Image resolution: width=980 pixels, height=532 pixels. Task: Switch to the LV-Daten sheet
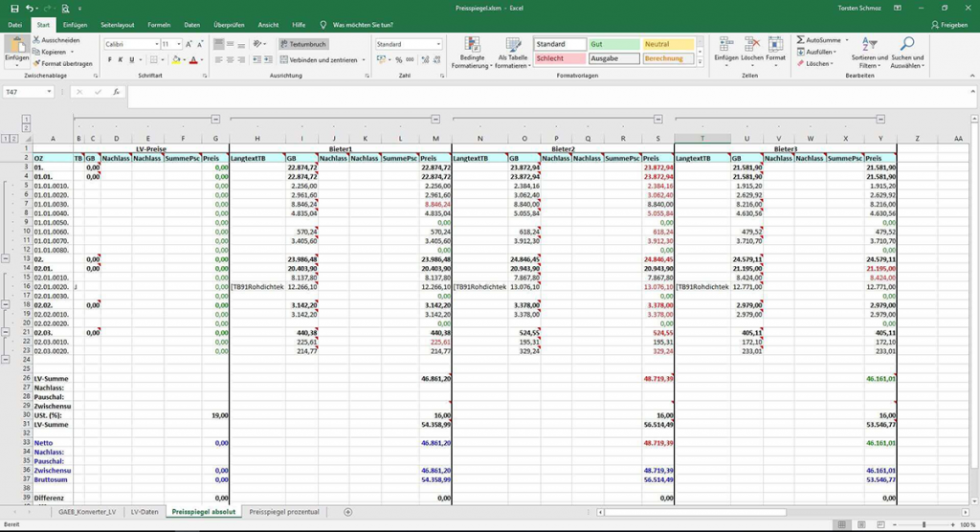145,512
